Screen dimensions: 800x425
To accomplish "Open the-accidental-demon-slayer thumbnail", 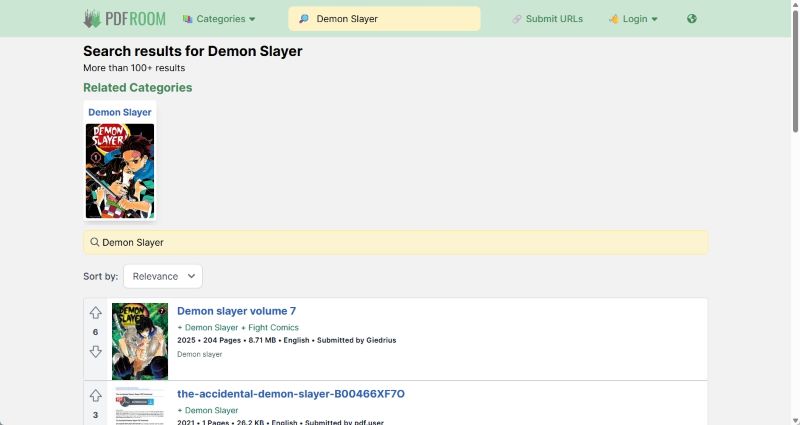I will 140,406.
